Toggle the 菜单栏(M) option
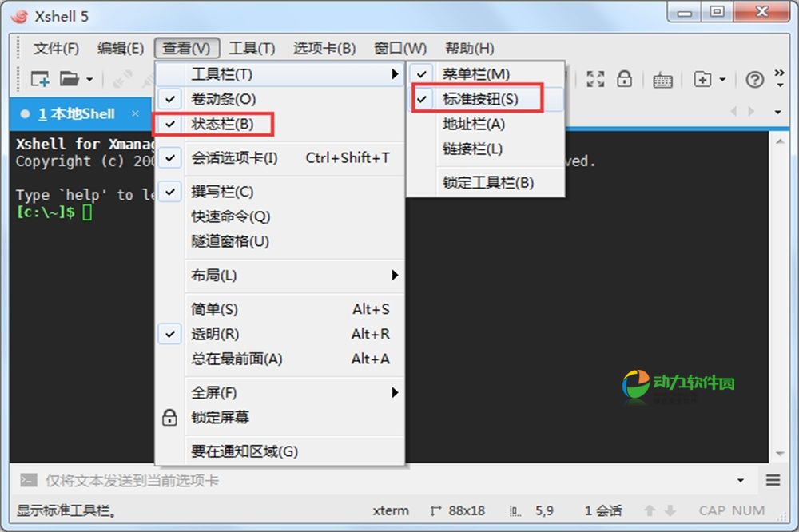 [486, 74]
